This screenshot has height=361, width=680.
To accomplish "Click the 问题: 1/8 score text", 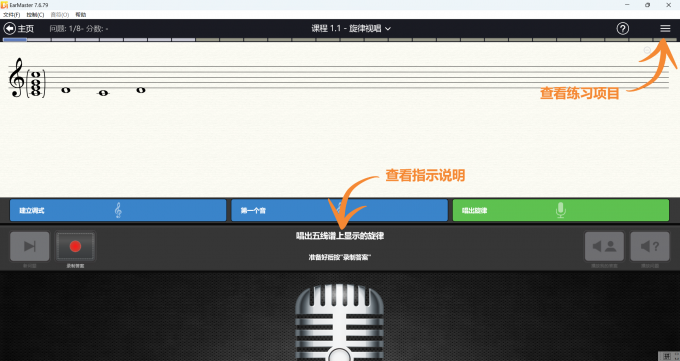I will (x=78, y=29).
